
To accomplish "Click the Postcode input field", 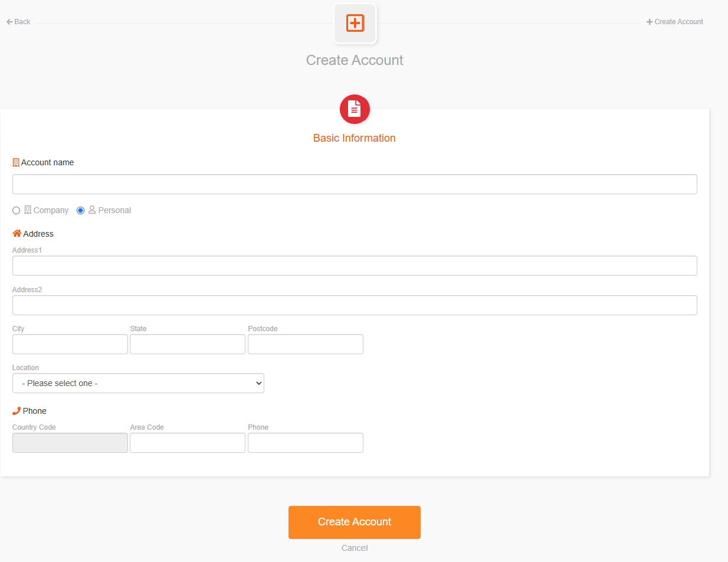I will 306,344.
